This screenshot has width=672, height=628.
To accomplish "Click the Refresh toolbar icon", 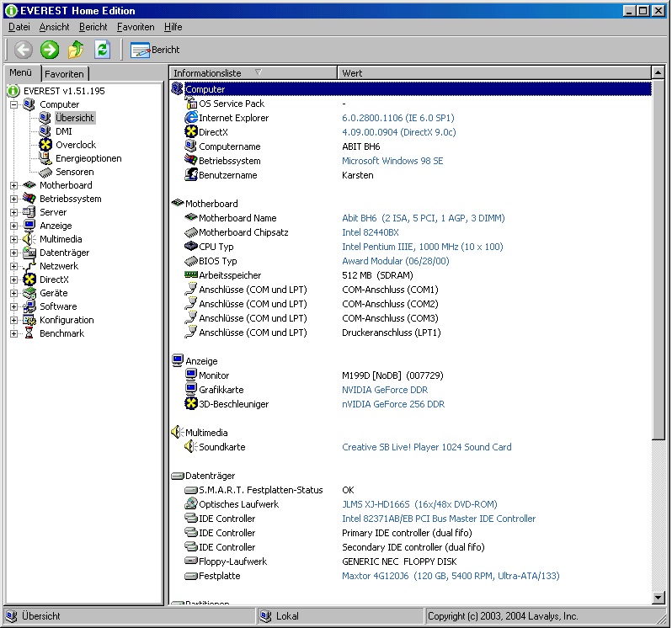I will (102, 50).
